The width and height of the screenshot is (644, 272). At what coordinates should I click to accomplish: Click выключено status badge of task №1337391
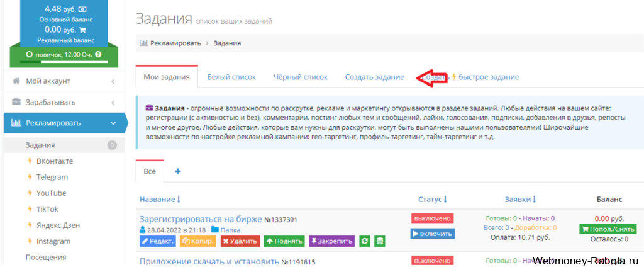click(x=433, y=218)
